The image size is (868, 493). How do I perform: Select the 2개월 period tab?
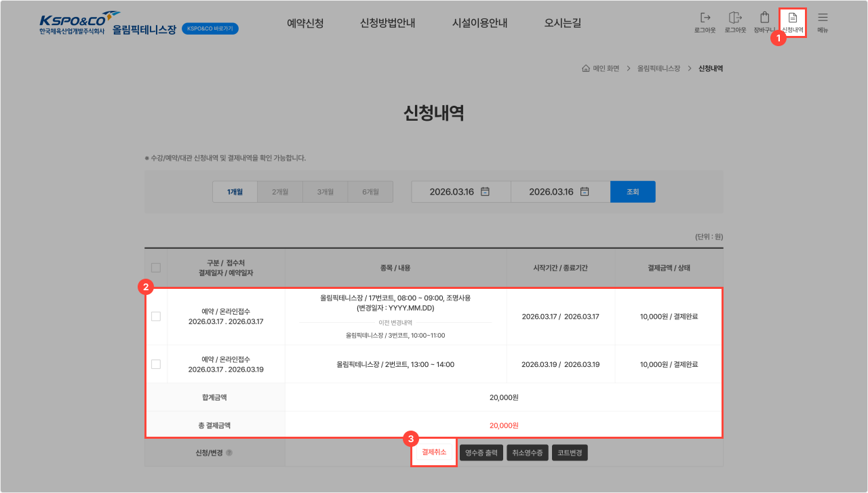[280, 192]
